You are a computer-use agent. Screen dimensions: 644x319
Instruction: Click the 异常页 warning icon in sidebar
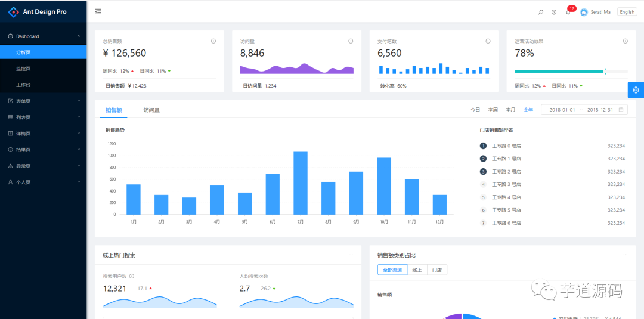coord(11,166)
